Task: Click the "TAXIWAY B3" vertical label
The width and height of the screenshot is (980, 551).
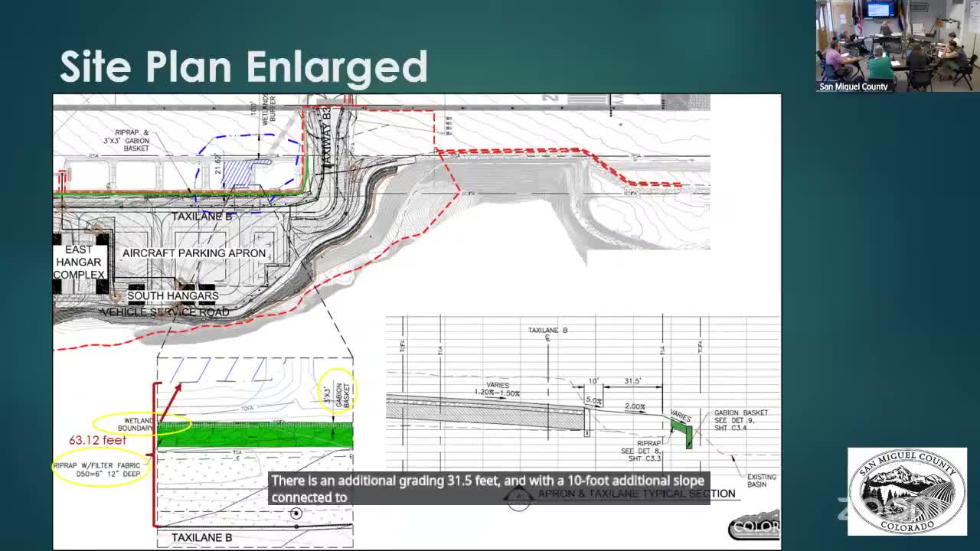Action: 326,138
